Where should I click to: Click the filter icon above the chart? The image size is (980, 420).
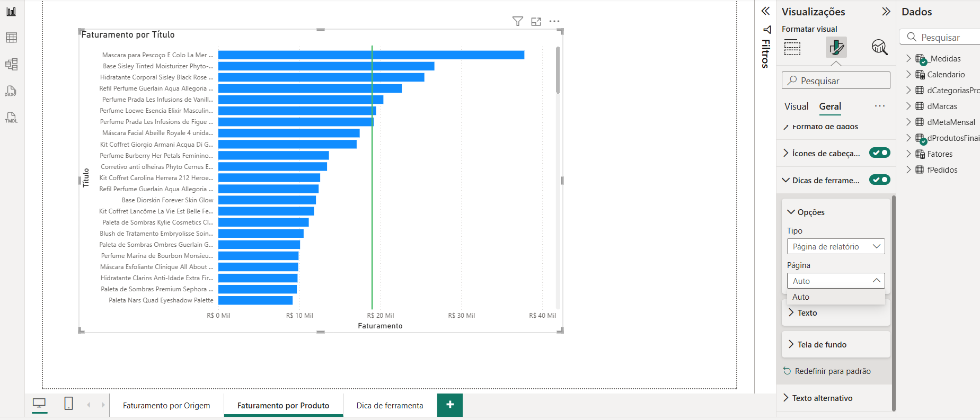[x=518, y=21]
